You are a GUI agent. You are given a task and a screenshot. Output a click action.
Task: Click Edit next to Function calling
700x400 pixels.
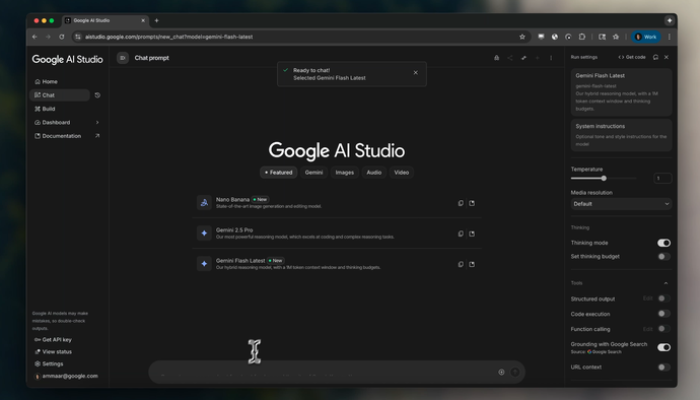(648, 329)
